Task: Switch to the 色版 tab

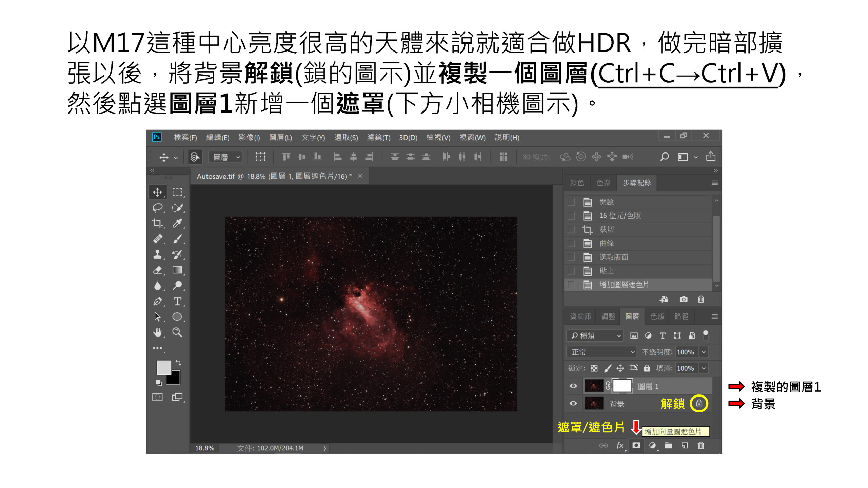Action: pos(657,316)
